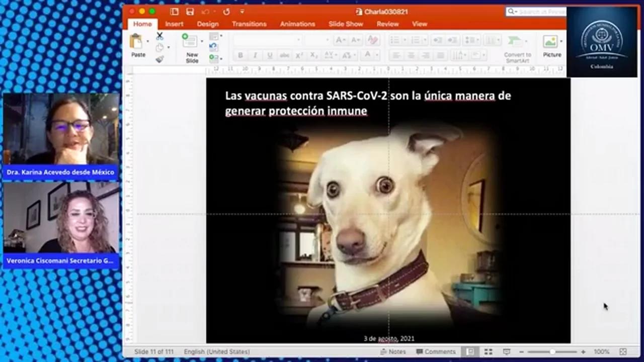644x362 pixels.
Task: Click the Copy icon below the scissors
Action: coord(159,48)
